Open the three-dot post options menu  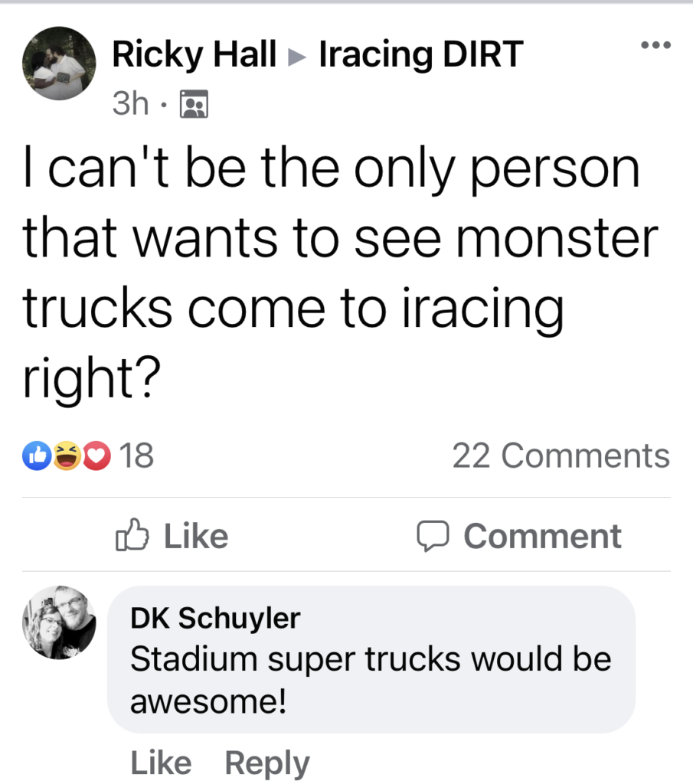[x=655, y=46]
